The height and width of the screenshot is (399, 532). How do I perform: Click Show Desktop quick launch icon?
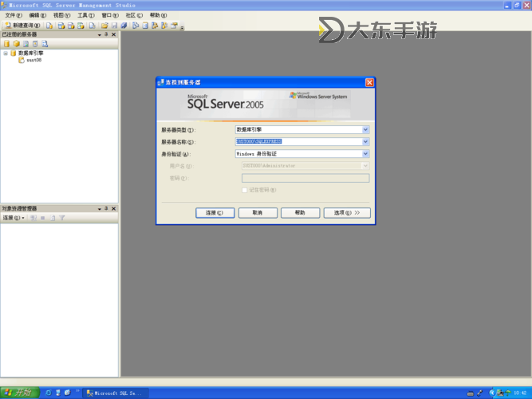click(x=68, y=393)
